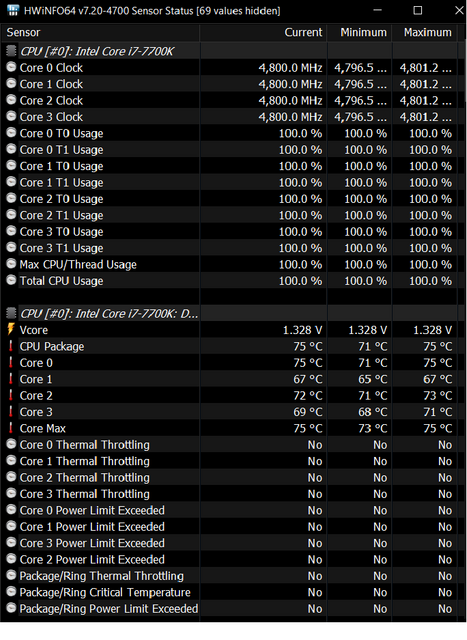Select the Core 0 Power Limit Exceeded label
Image resolution: width=467 pixels, height=640 pixels.
click(92, 510)
